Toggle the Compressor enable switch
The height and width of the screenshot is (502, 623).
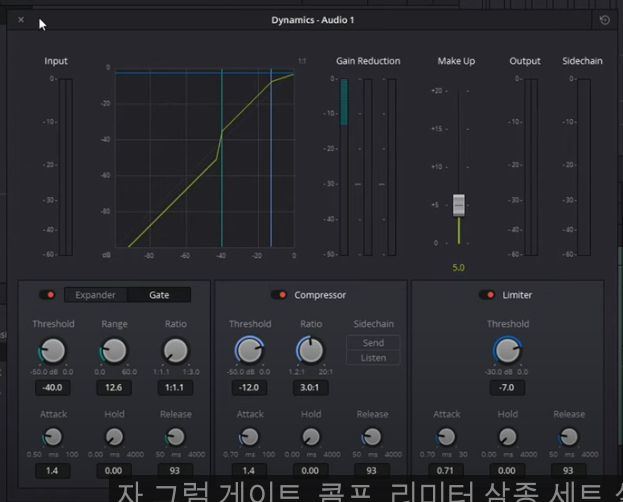279,295
